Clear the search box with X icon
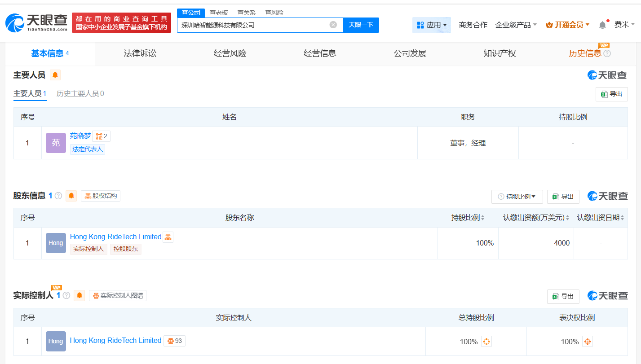Viewport: 641px width, 364px height. coord(333,25)
